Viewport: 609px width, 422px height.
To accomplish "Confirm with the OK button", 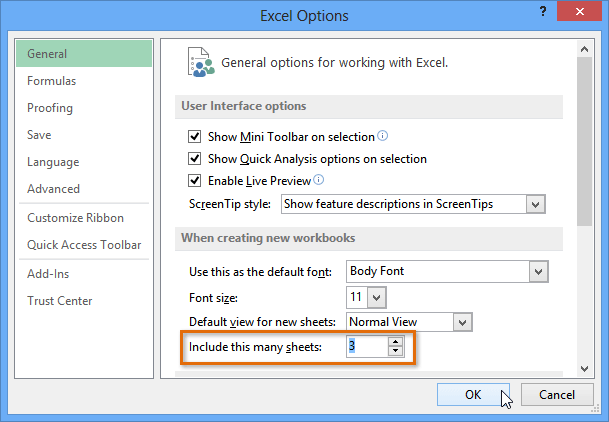I will pyautogui.click(x=473, y=395).
